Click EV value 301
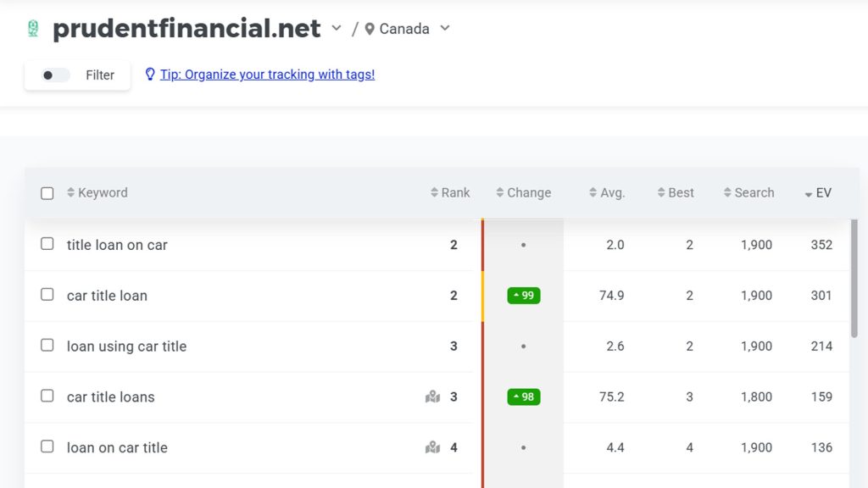This screenshot has height=488, width=868. click(821, 296)
